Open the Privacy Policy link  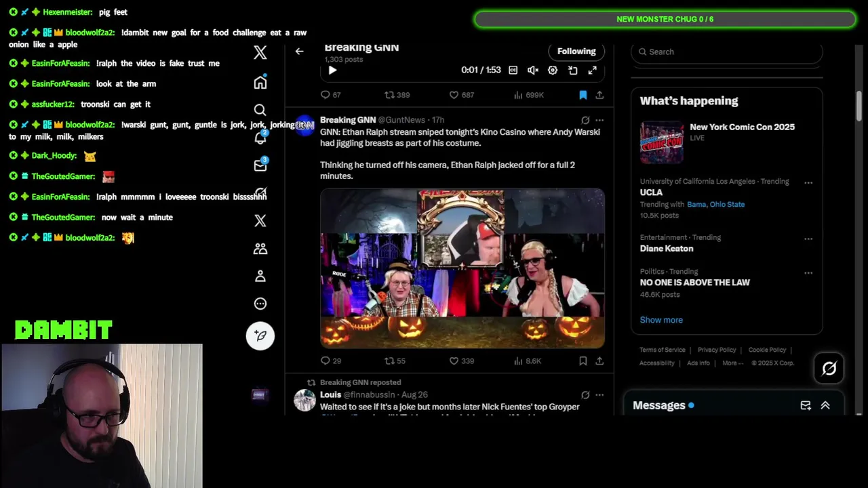(x=717, y=350)
